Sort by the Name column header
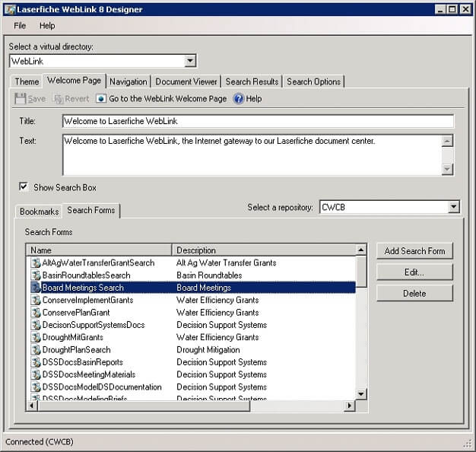The image size is (476, 452). [x=99, y=250]
